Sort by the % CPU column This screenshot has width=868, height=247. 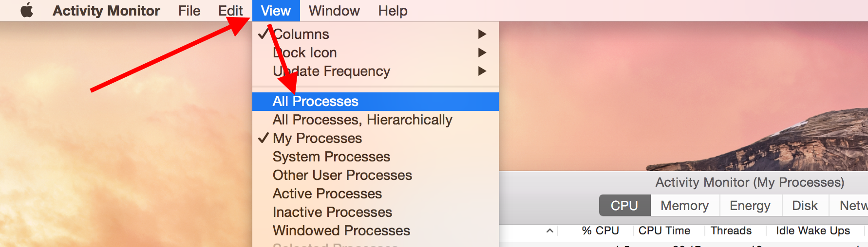[x=600, y=231]
